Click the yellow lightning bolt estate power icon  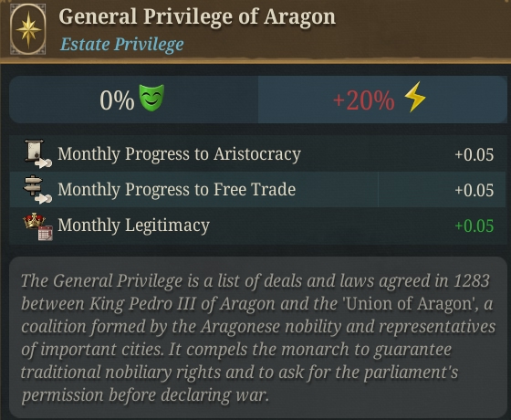pyautogui.click(x=415, y=97)
